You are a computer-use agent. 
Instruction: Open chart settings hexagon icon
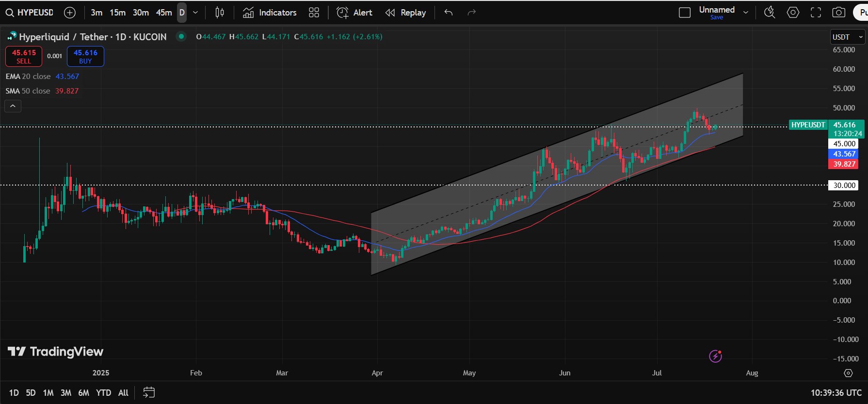coord(793,13)
